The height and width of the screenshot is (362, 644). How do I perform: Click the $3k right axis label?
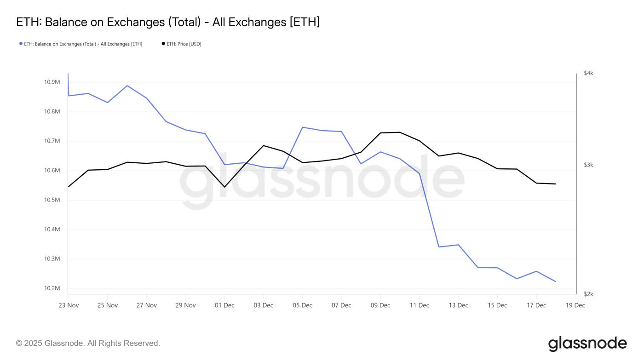click(588, 165)
